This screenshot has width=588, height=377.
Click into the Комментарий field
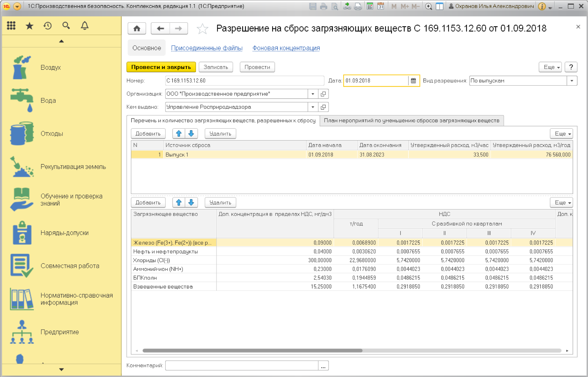coord(242,366)
